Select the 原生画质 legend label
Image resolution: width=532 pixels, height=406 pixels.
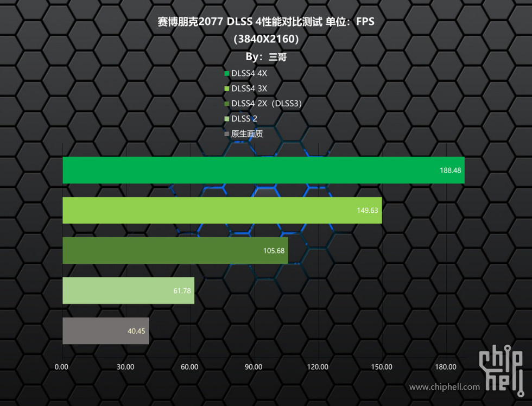pos(246,134)
